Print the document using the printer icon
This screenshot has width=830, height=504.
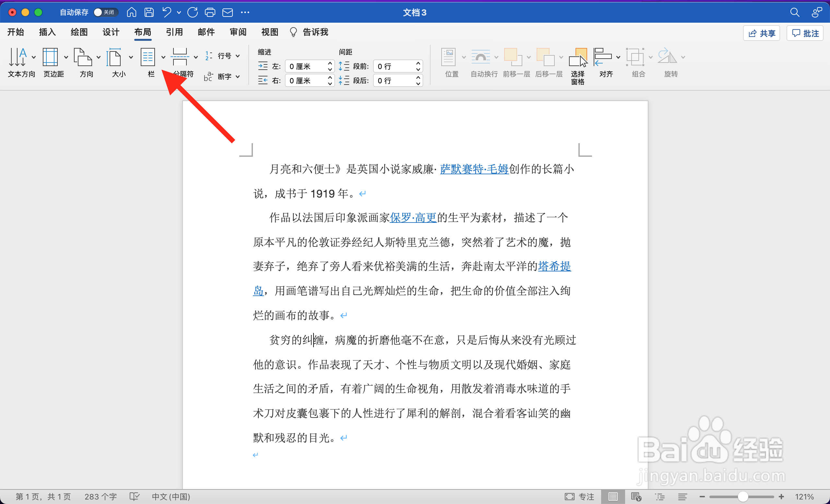point(210,12)
